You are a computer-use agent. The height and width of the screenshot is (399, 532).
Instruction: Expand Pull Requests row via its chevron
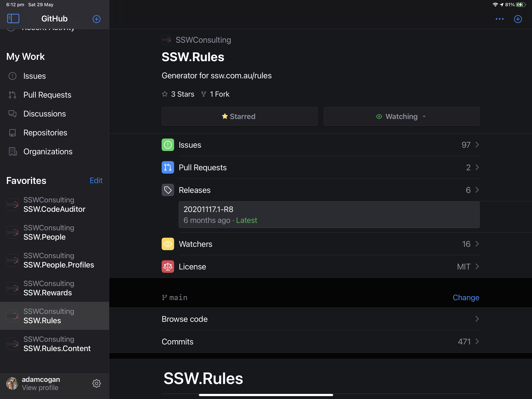[477, 167]
